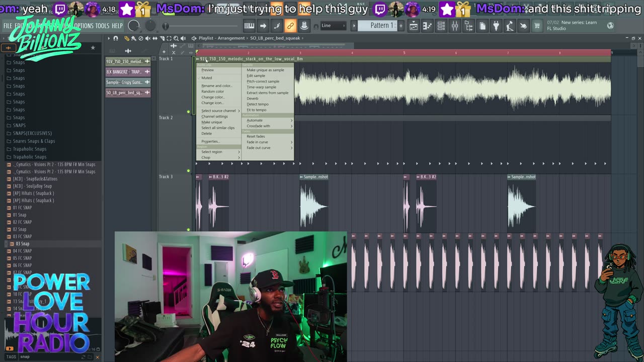Select the Slip tool in the playlist toolbar

click(x=155, y=38)
